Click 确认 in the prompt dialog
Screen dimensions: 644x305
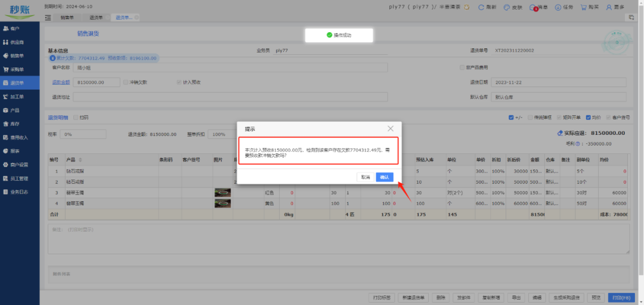tap(385, 177)
